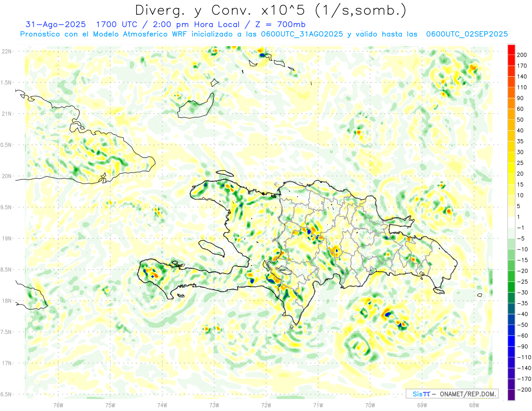532x411 pixels.
Task: Click the orange colorbar segment between 60 and 90
Action: coord(511,103)
